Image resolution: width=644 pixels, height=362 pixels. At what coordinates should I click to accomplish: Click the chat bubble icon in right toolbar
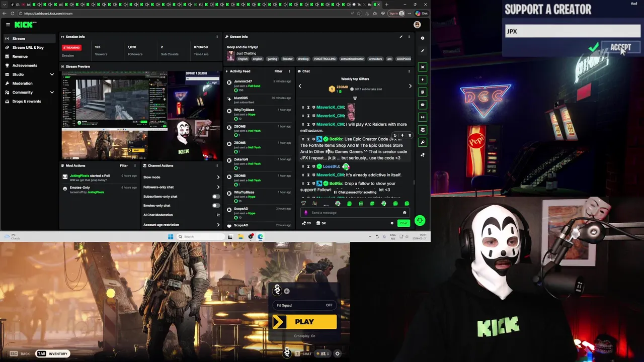[x=423, y=105]
